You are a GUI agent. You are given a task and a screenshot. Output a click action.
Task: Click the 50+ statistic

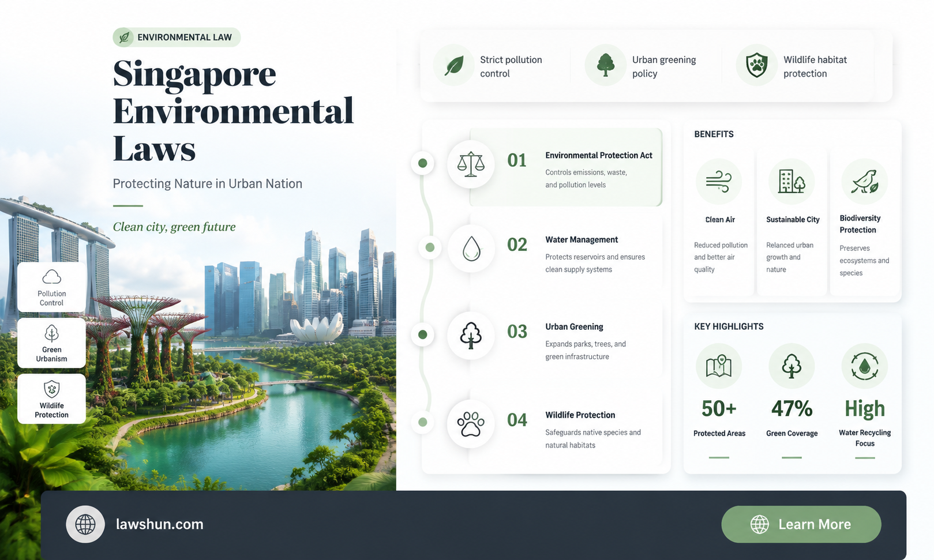719,408
